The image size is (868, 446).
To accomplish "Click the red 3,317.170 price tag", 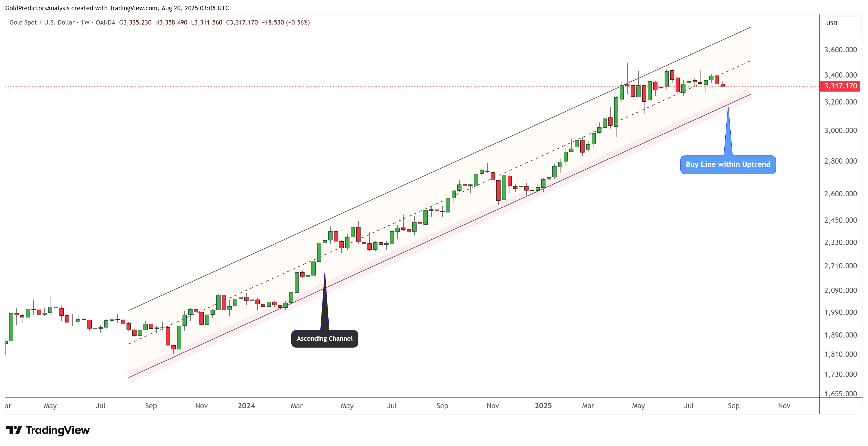I will click(840, 86).
